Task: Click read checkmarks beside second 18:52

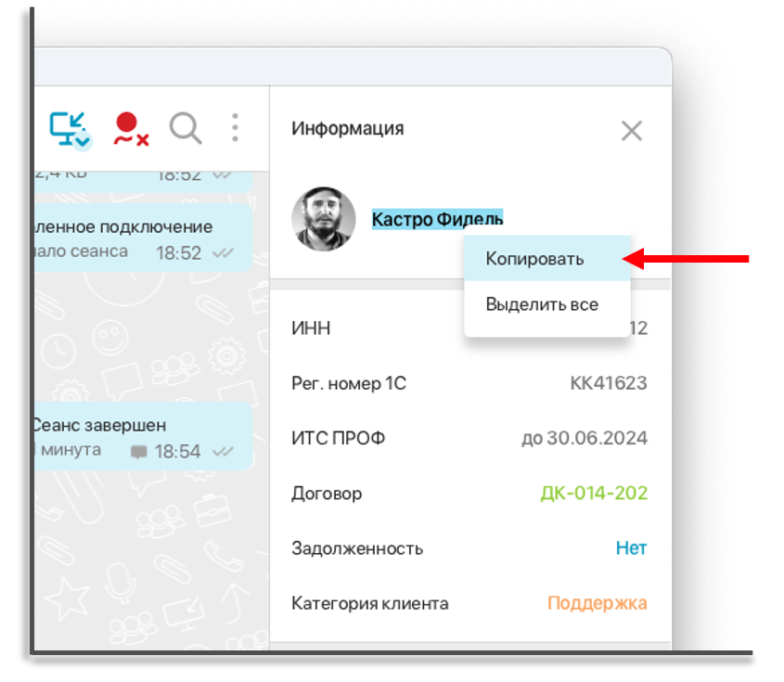Action: (x=223, y=253)
